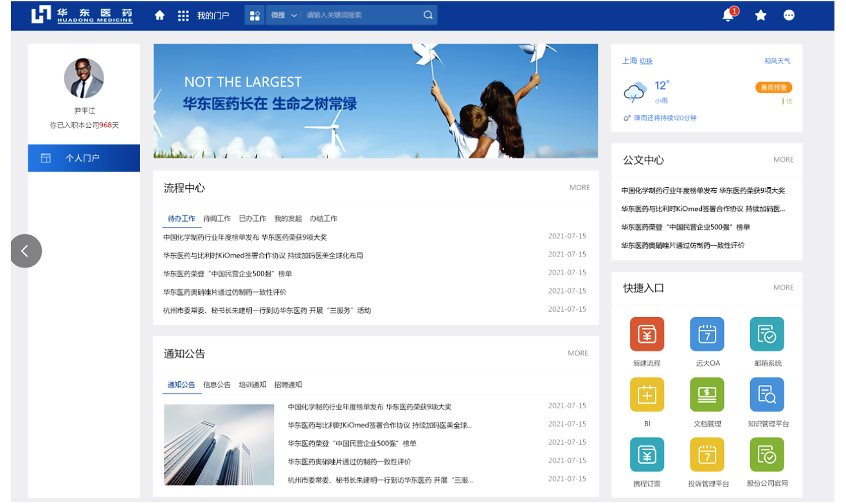The height and width of the screenshot is (504, 846).
Task: Switch to 培训通知 tab
Action: pyautogui.click(x=252, y=385)
